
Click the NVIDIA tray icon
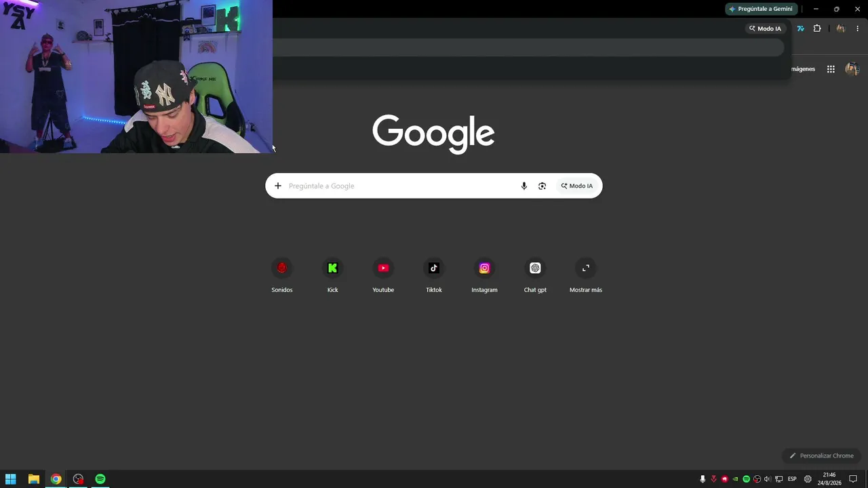pyautogui.click(x=735, y=479)
